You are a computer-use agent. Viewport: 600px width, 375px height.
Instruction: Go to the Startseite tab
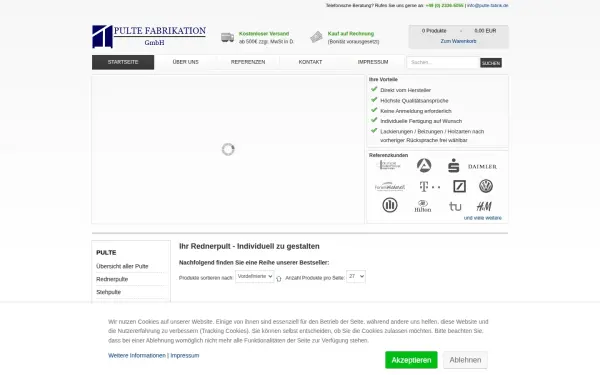pyautogui.click(x=123, y=62)
